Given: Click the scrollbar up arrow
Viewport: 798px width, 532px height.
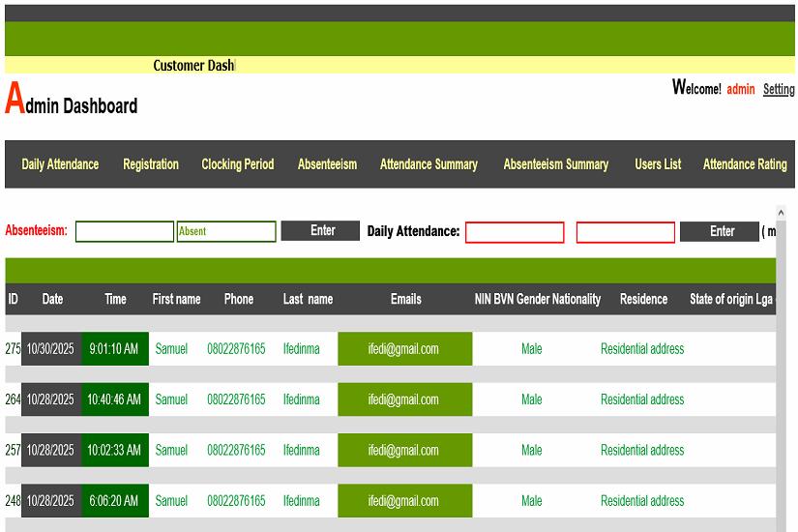Looking at the screenshot, I should pyautogui.click(x=782, y=212).
